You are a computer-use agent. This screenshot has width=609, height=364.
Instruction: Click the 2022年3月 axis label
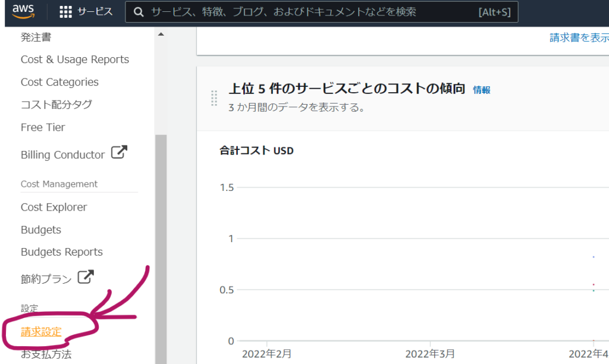(430, 354)
